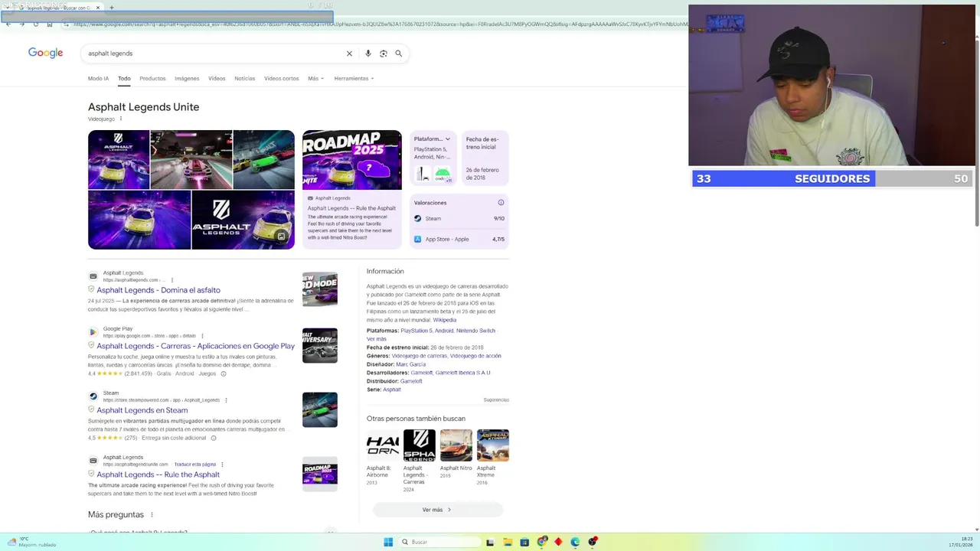Open Microsoft Edge from the taskbar
The height and width of the screenshot is (551, 980).
575,542
